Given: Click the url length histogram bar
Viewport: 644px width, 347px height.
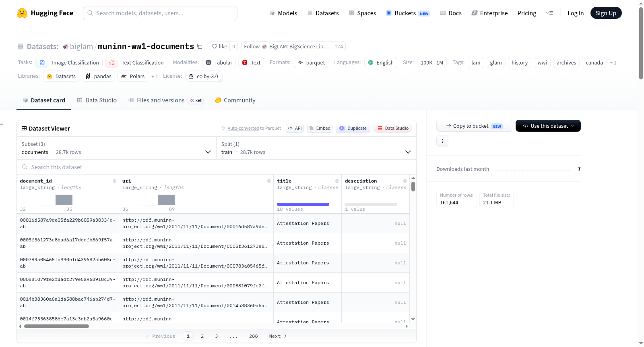Looking at the screenshot, I should (x=166, y=200).
